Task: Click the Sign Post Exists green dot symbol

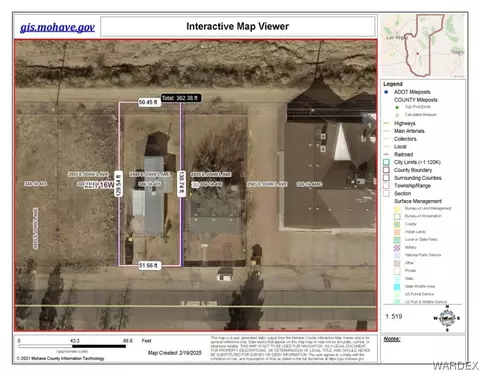Action: tap(397, 107)
